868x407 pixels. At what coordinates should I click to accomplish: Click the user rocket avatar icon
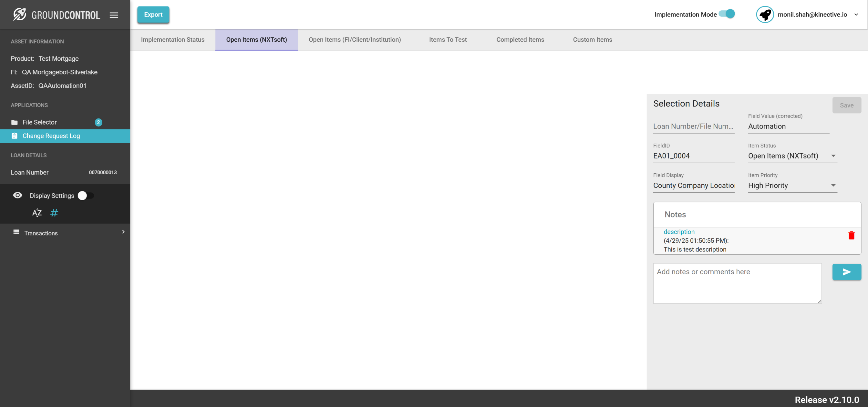pos(765,15)
